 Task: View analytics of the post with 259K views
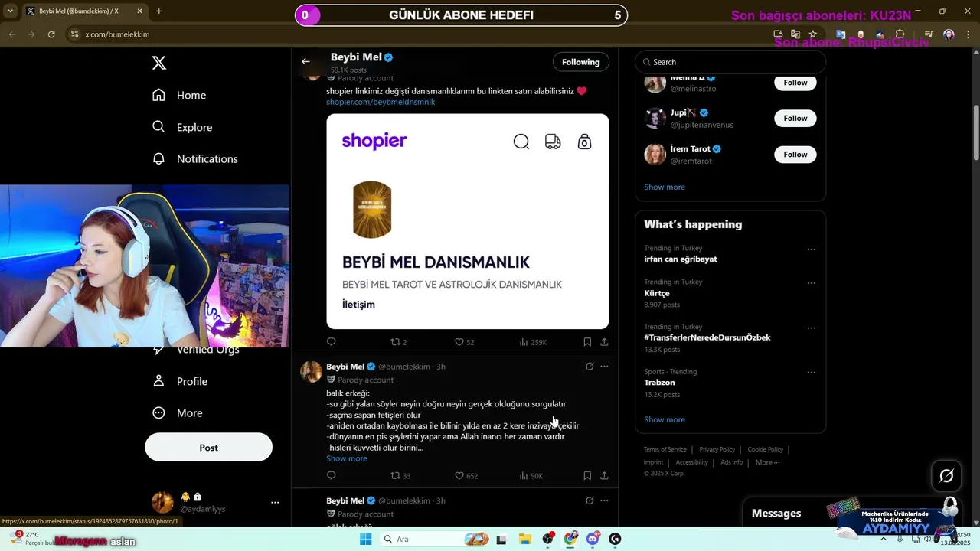533,342
